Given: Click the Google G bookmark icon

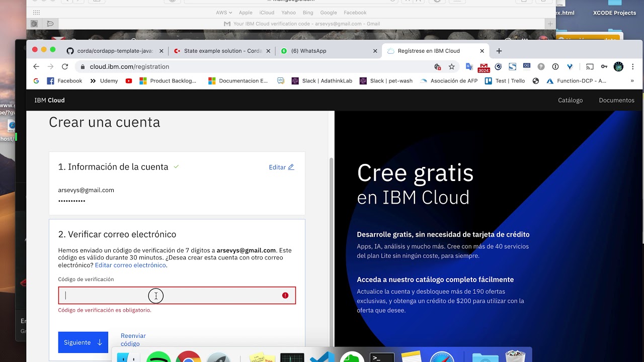Looking at the screenshot, I should pyautogui.click(x=36, y=80).
